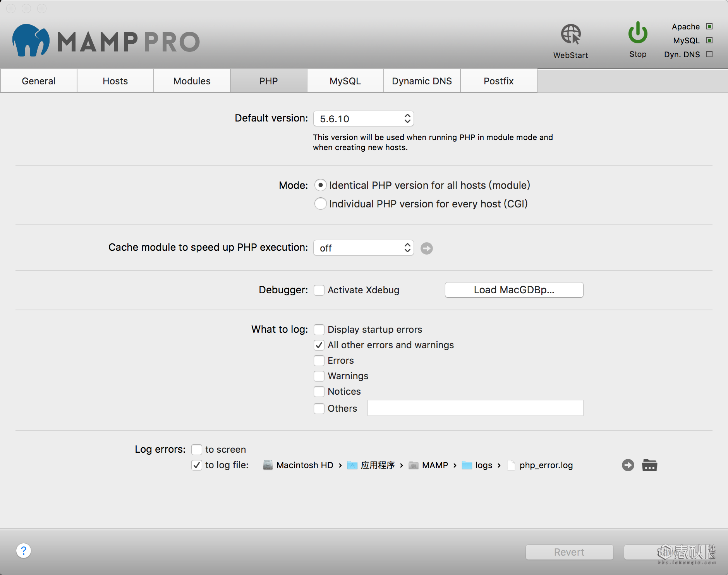
Task: Click WebStart label
Action: point(571,55)
